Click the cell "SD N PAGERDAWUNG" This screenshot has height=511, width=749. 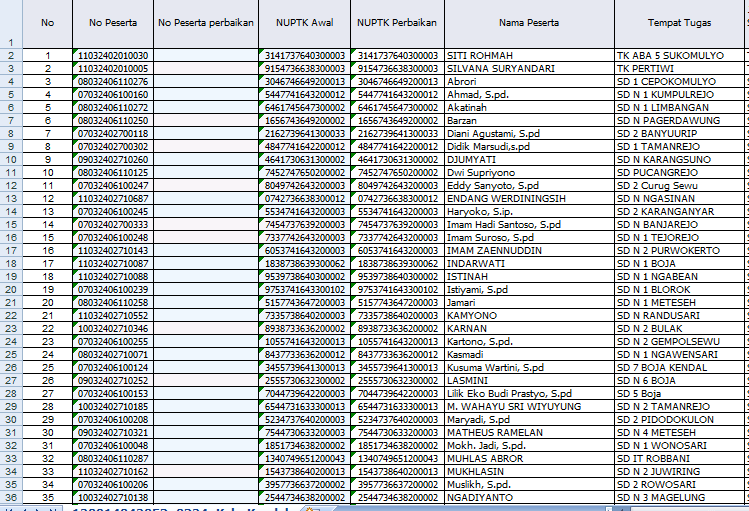[x=679, y=120]
